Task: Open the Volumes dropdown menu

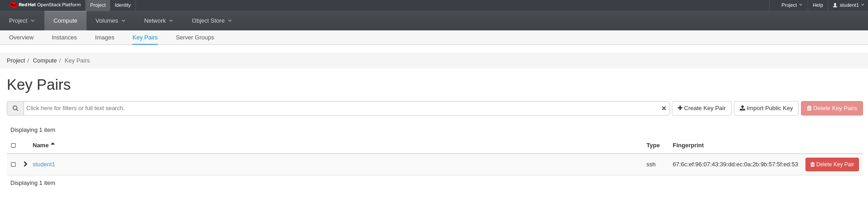Action: click(x=110, y=21)
